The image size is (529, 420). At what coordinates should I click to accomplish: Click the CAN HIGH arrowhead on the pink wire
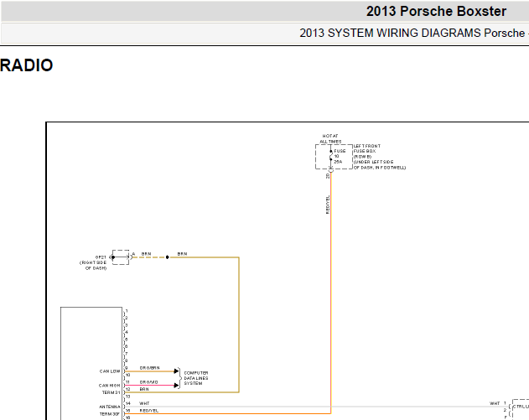pos(176,386)
